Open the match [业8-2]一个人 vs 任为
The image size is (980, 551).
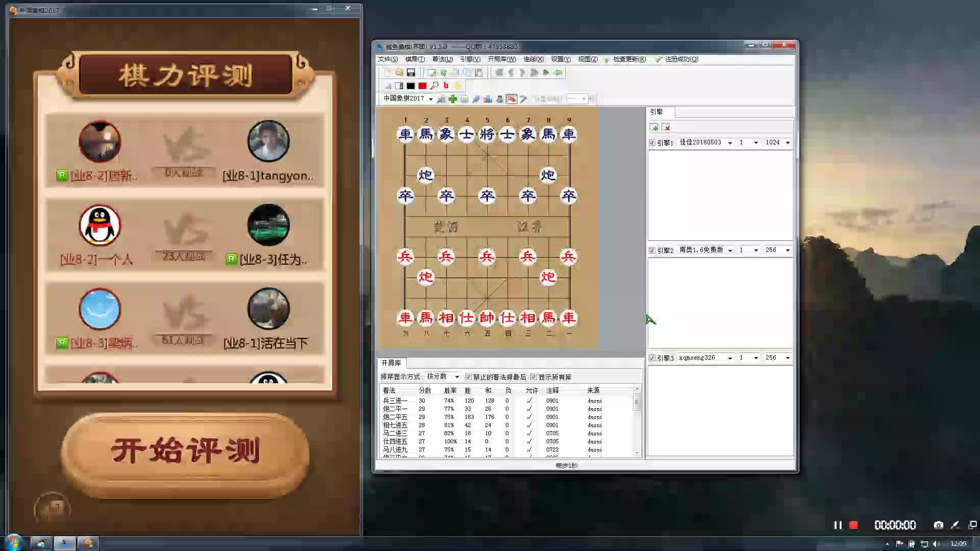coord(185,235)
